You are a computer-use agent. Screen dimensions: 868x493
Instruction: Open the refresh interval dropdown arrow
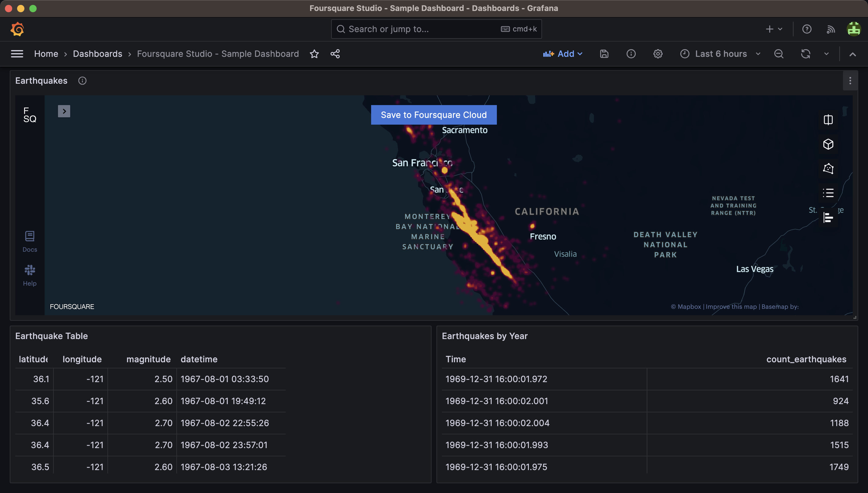coord(826,54)
